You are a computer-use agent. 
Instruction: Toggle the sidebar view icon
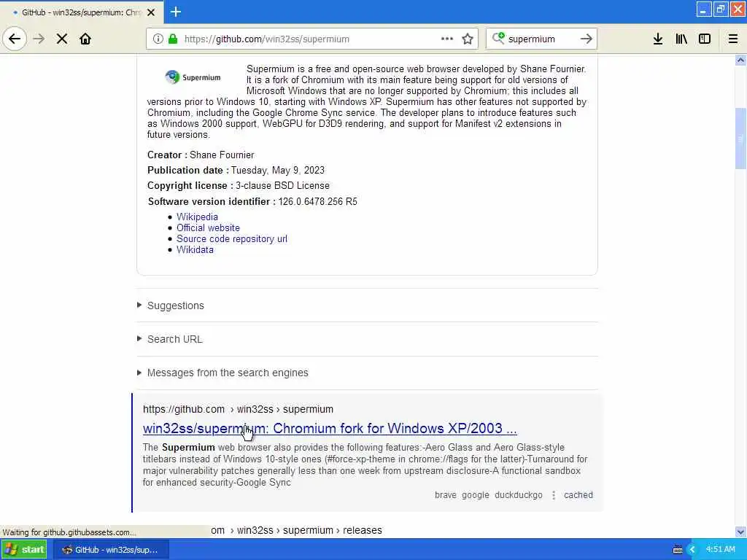coord(705,39)
